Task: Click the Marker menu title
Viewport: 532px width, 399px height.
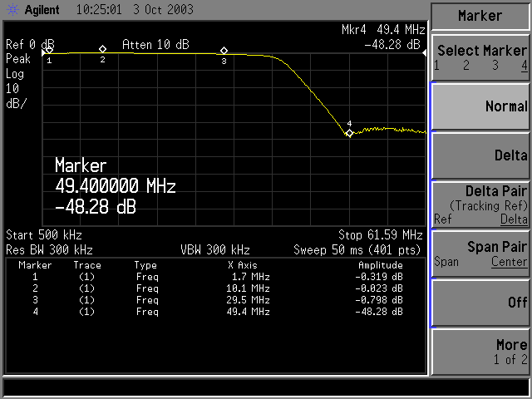Action: tap(480, 16)
